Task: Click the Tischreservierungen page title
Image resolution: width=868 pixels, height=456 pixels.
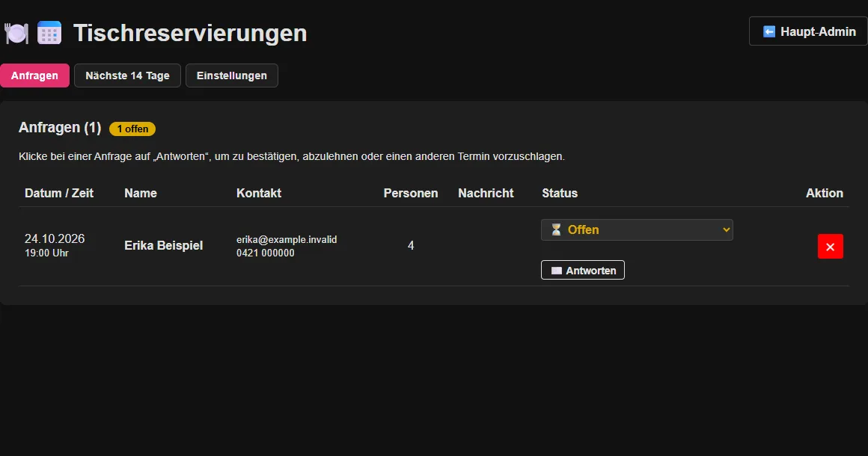Action: (190, 33)
